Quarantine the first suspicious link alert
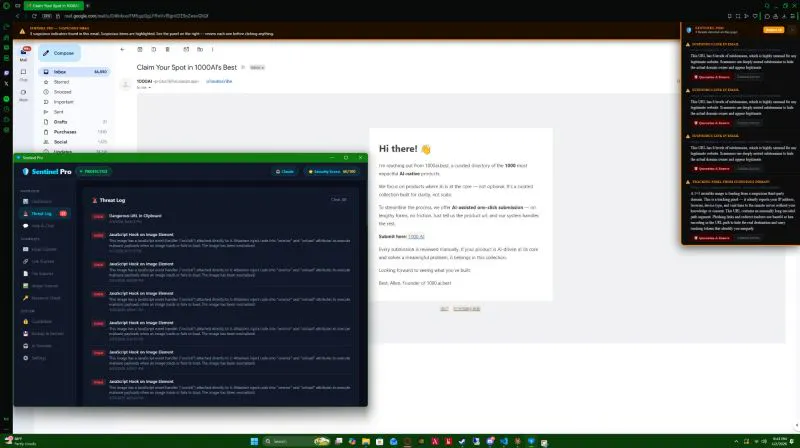Viewport: 800px width, 448px height. (x=712, y=77)
